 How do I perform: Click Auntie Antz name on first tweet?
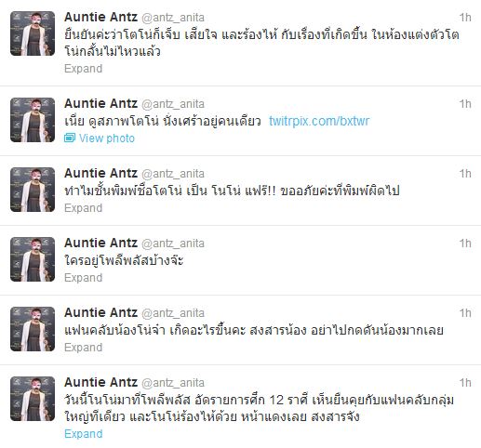(100, 17)
